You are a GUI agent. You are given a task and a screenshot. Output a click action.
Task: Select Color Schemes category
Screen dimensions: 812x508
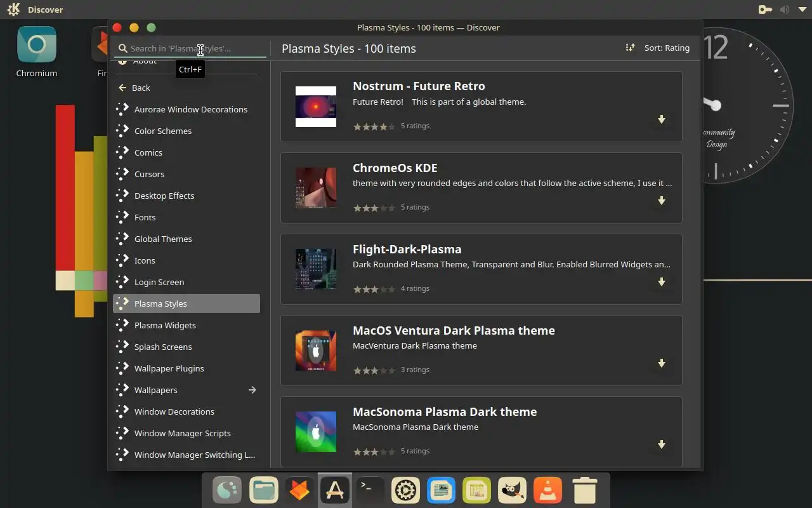coord(187,131)
